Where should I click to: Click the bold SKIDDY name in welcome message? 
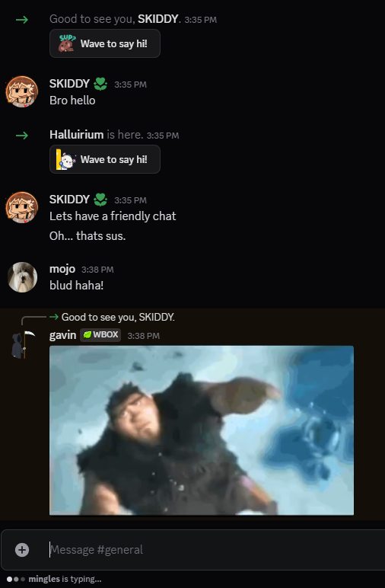[157, 19]
